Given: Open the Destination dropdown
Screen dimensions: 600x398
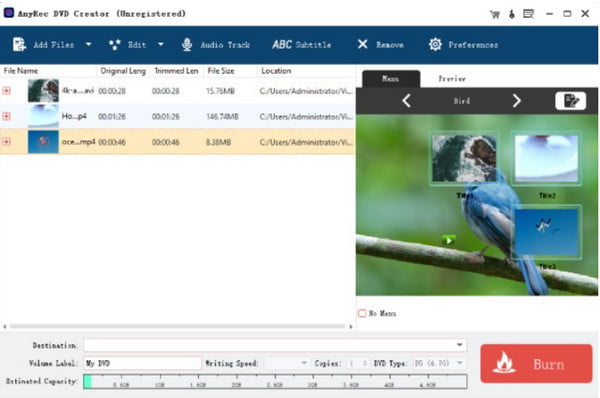Looking at the screenshot, I should pyautogui.click(x=460, y=345).
